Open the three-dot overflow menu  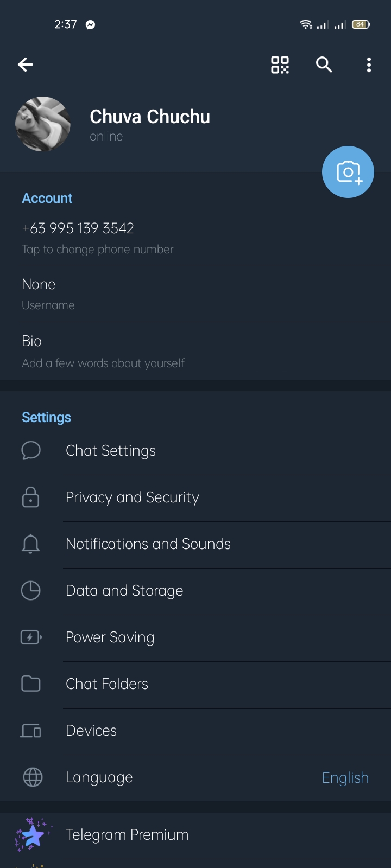pos(369,65)
